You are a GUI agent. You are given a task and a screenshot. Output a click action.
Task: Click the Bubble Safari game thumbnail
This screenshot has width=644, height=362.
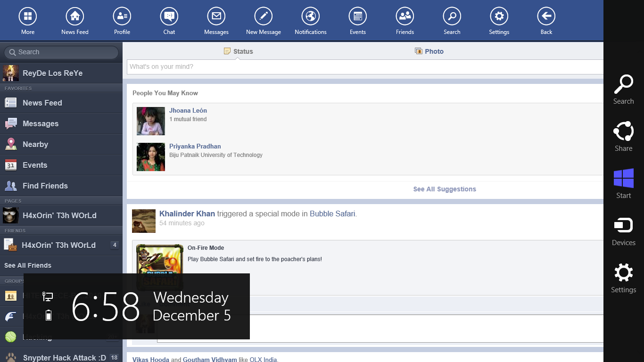159,266
